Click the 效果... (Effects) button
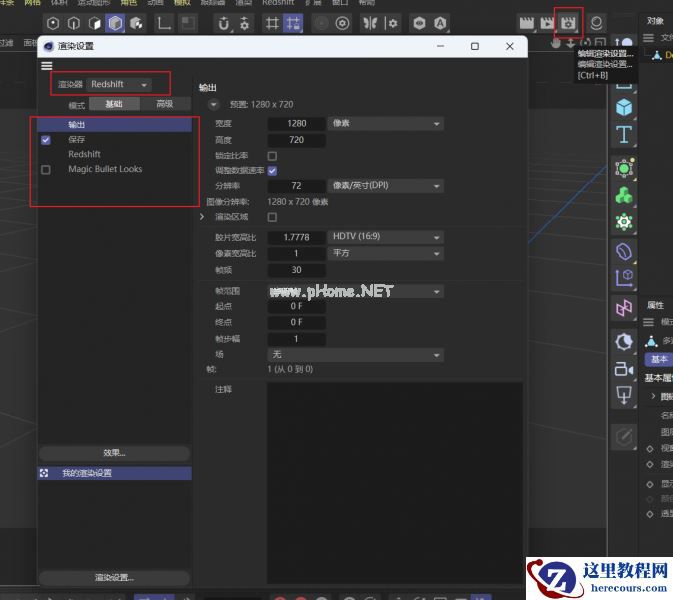The height and width of the screenshot is (600, 673). coord(114,453)
